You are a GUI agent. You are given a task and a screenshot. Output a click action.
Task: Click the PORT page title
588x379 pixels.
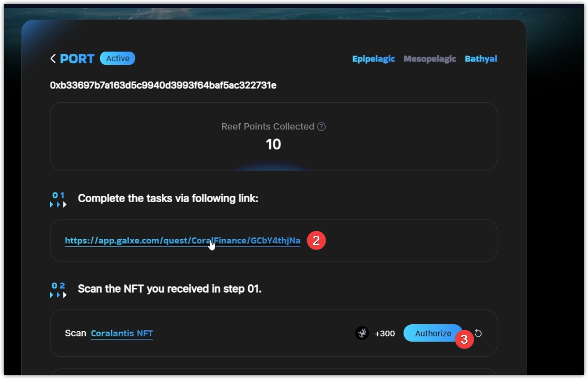(x=77, y=59)
